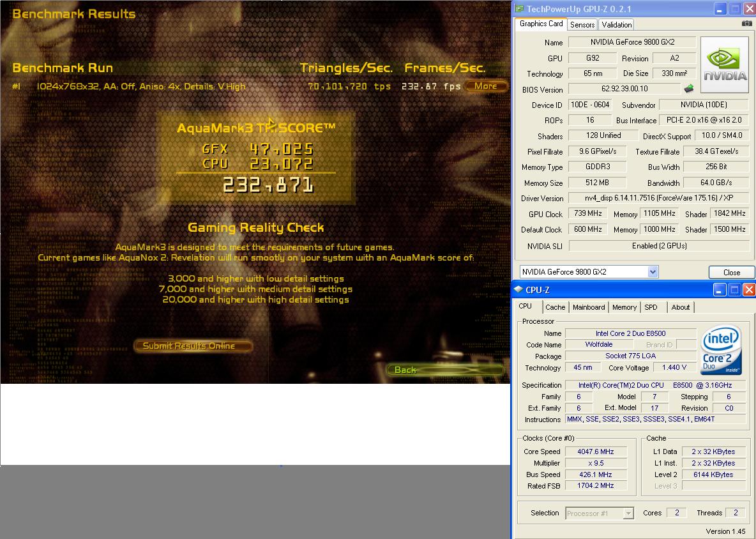Click the Multiplier x 9.5 value
Viewport: 756px width, 539px height.
coord(596,463)
